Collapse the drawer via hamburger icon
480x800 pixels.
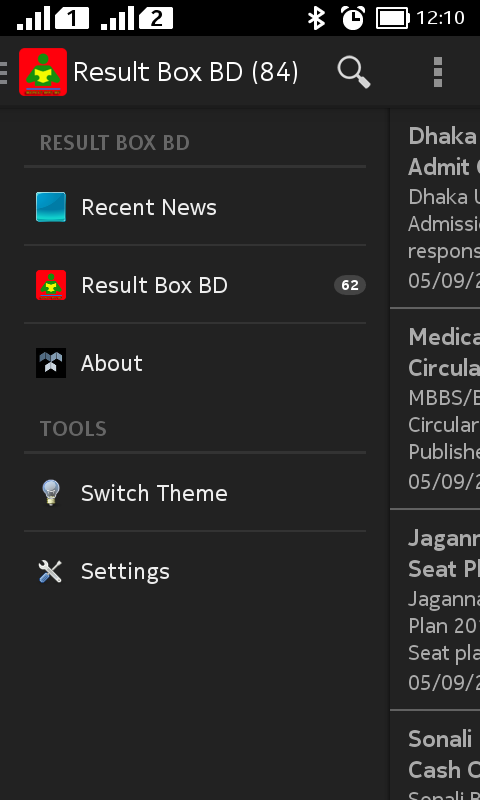[4, 72]
